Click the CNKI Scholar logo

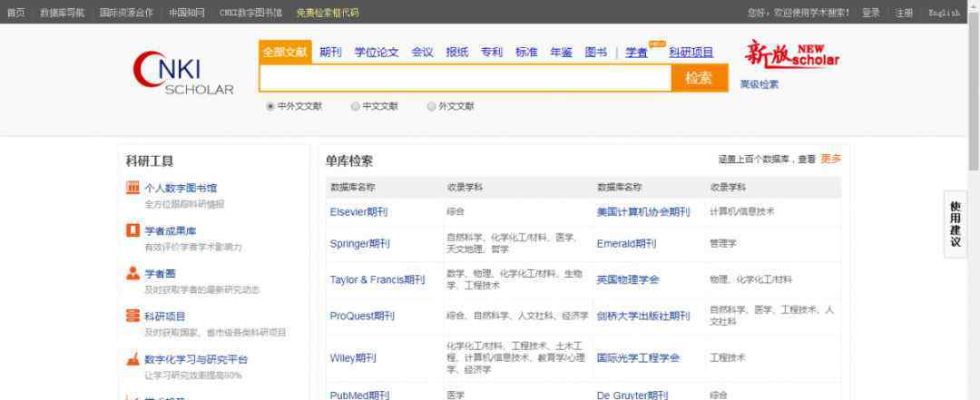pyautogui.click(x=183, y=73)
